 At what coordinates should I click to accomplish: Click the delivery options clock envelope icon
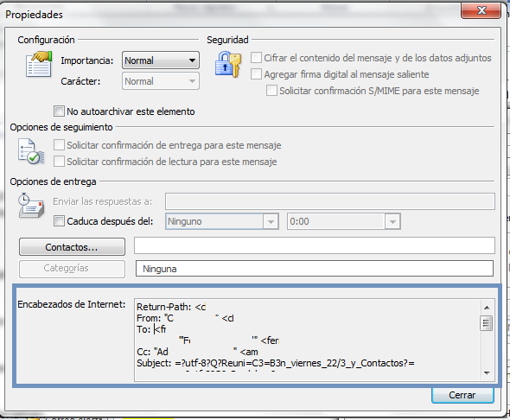pos(31,206)
